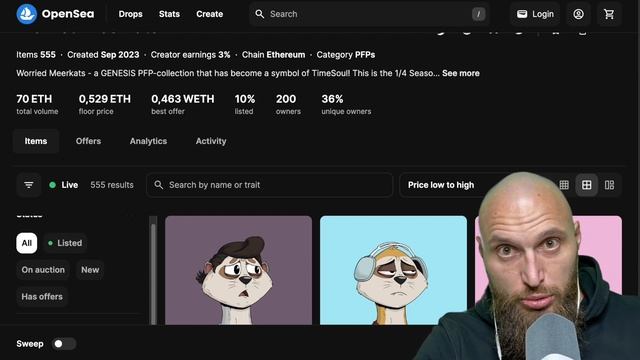This screenshot has width=640, height=360.
Task: Click the magnifier icon in top search
Action: 260,14
